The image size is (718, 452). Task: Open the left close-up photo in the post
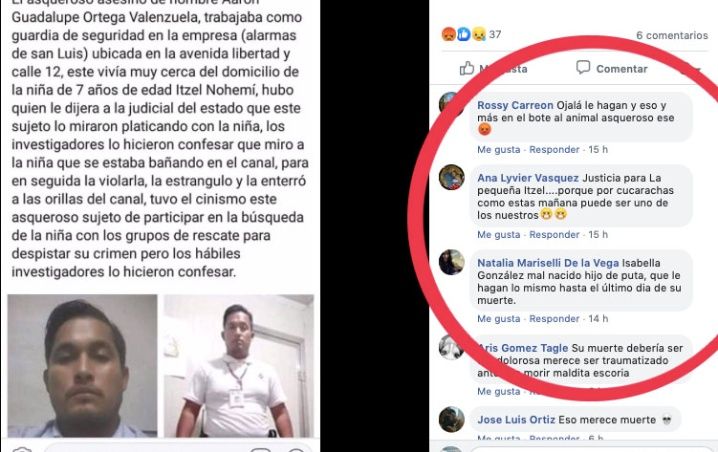pos(82,365)
